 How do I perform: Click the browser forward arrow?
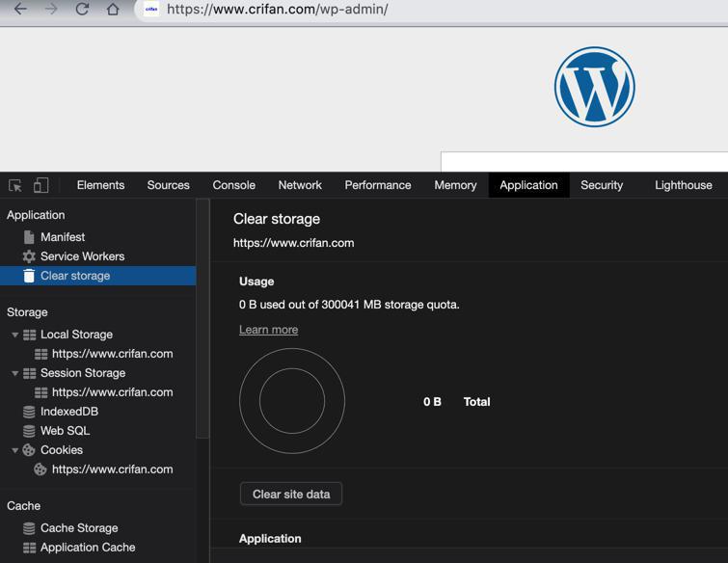pos(51,9)
